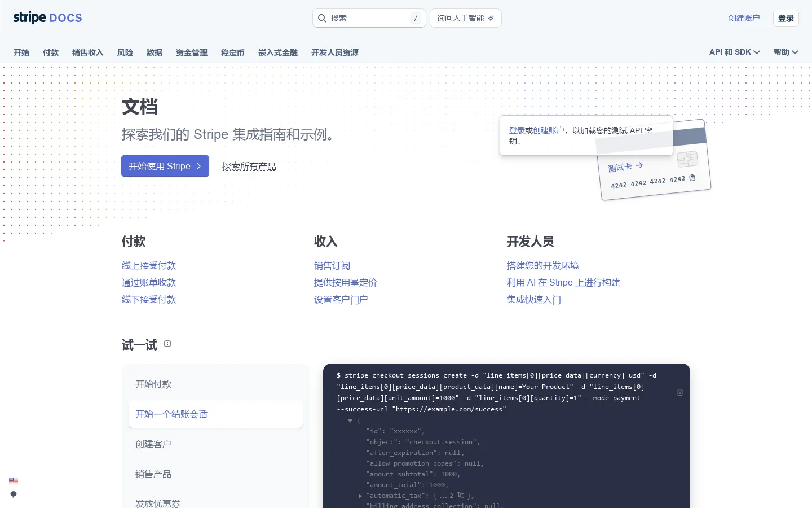Open the 数据 nav item

[x=155, y=52]
